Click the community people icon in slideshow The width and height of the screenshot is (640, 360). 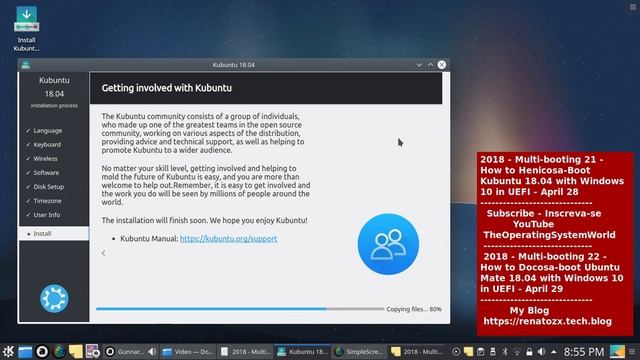(x=388, y=244)
